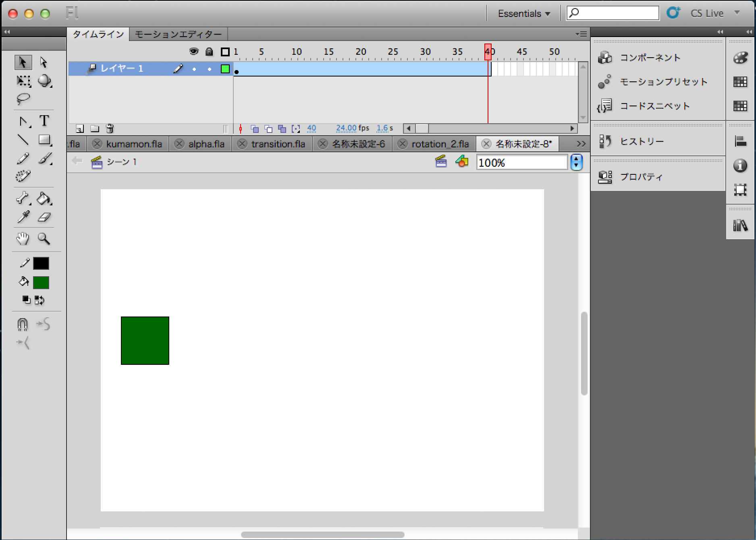The image size is (756, 540).
Task: Select the Eraser tool
Action: pos(44,217)
